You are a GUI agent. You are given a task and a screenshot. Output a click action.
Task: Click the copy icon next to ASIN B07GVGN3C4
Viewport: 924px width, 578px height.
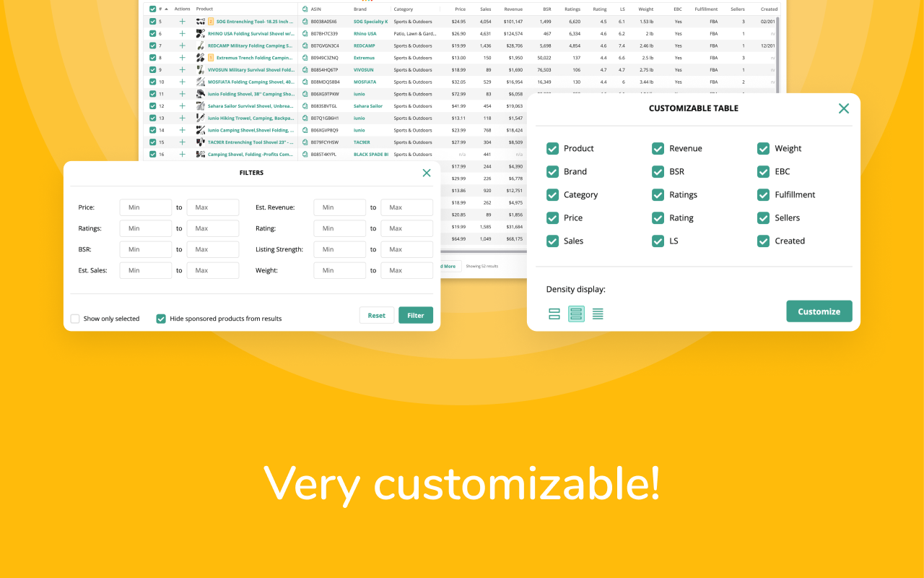click(305, 46)
